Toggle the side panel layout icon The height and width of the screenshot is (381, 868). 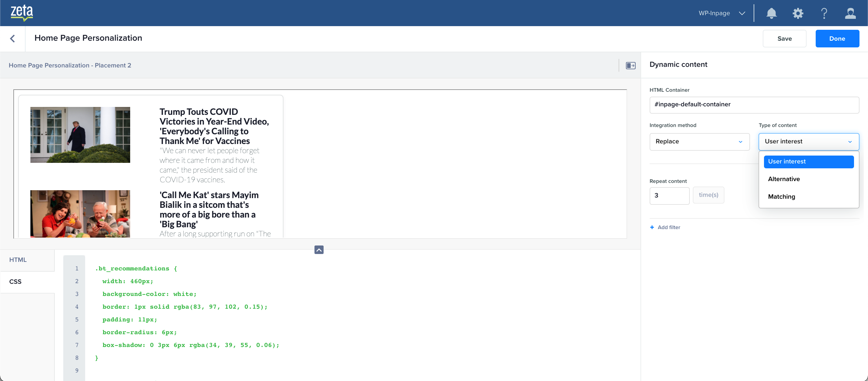coord(630,65)
